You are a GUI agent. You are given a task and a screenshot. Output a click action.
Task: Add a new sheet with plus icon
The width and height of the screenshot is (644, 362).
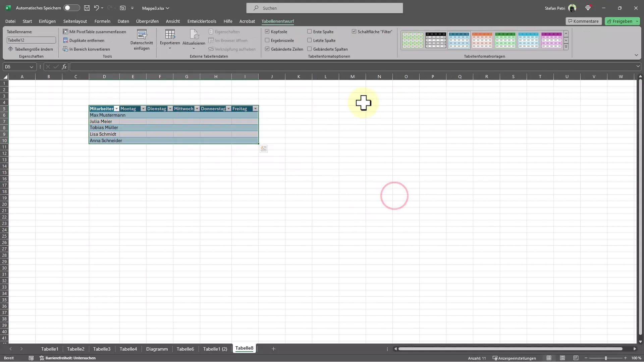(x=273, y=349)
